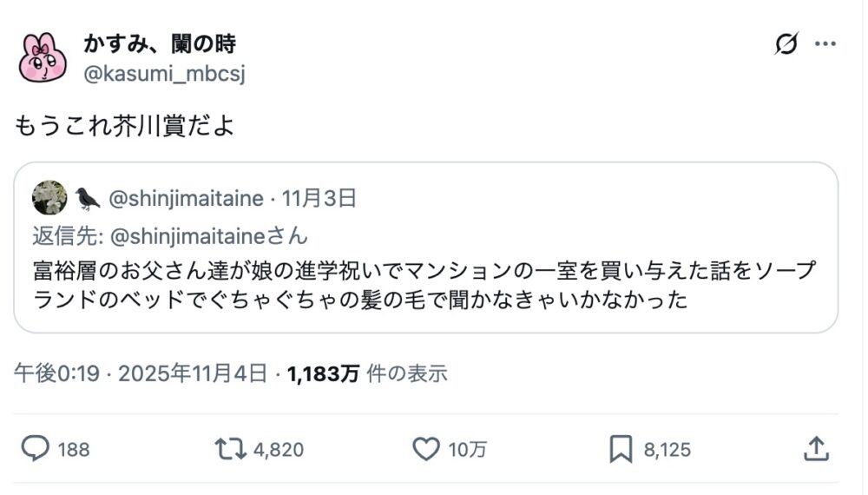This screenshot has height=495, width=868.
Task: Repost this tweet using the retweet icon
Action: [x=231, y=449]
